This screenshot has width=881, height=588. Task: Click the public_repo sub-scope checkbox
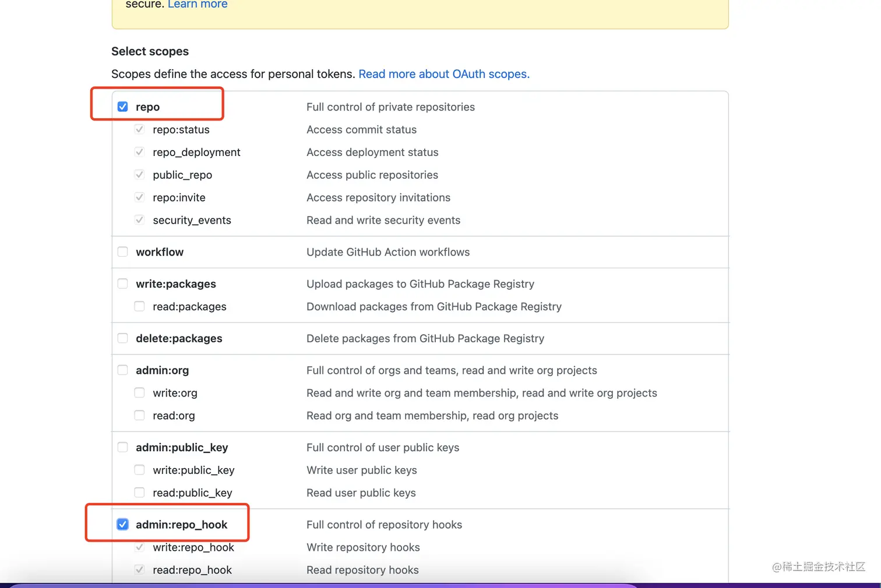coord(139,175)
